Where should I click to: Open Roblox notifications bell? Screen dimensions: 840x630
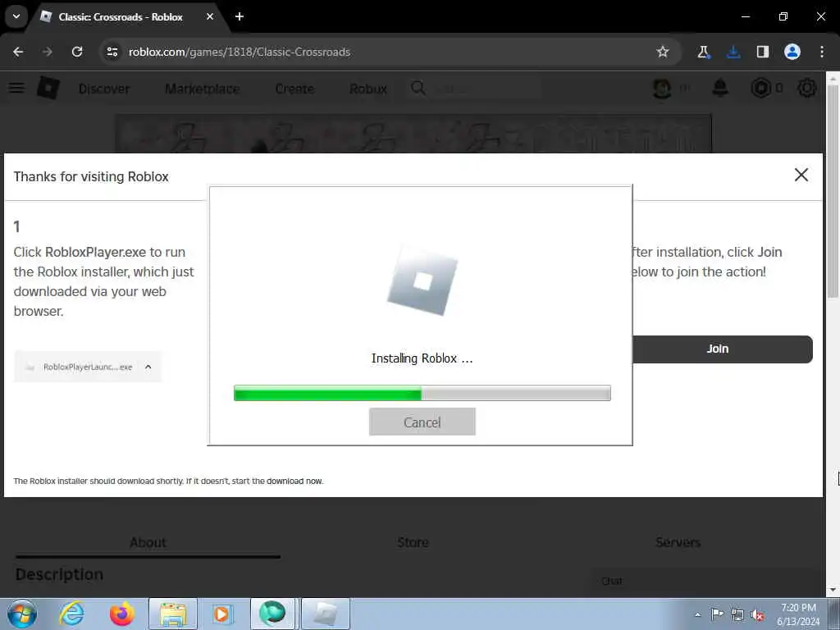[720, 88]
